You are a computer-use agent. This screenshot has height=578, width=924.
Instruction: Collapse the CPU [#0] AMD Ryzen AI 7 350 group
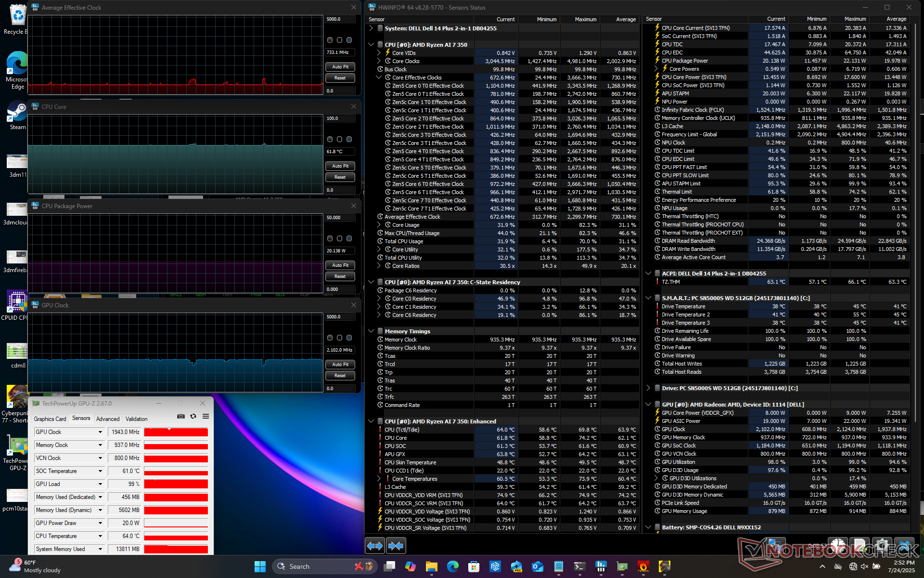click(371, 44)
